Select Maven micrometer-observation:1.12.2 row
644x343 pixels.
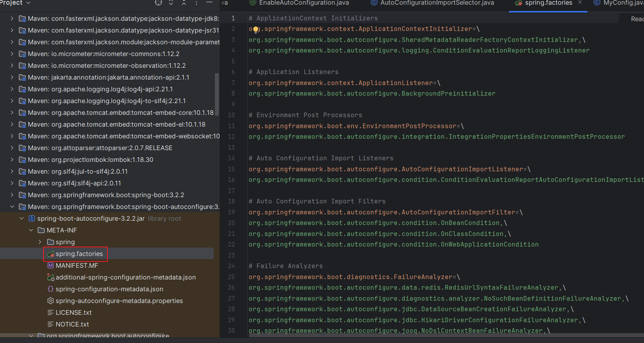coord(107,65)
